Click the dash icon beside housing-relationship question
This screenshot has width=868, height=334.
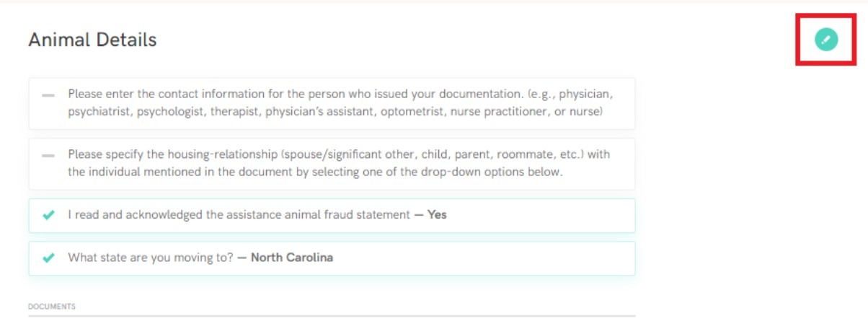click(48, 155)
